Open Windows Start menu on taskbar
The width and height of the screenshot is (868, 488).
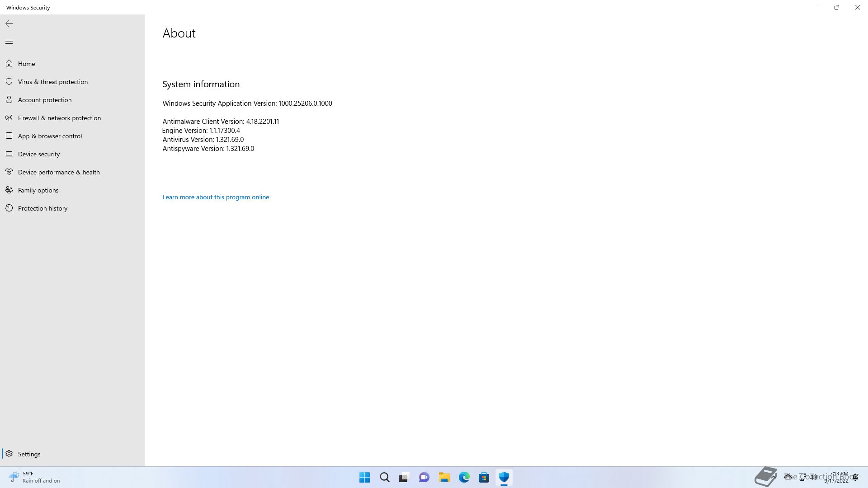364,478
